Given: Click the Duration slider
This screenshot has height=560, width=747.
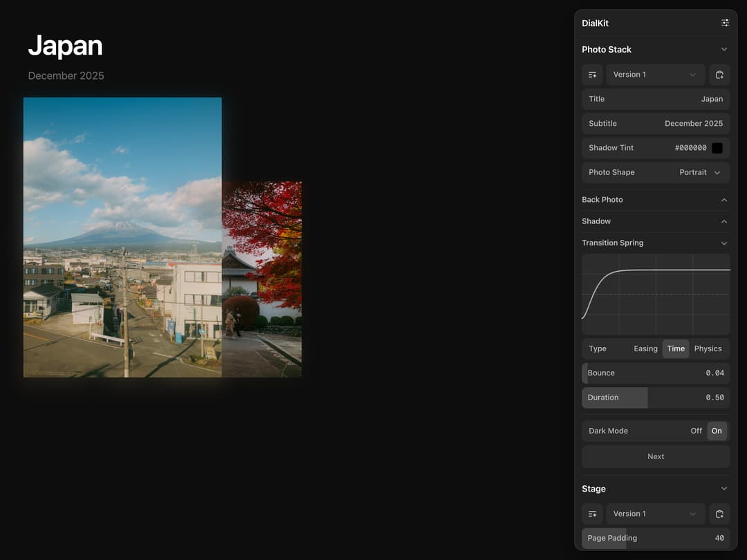Looking at the screenshot, I should (x=656, y=398).
